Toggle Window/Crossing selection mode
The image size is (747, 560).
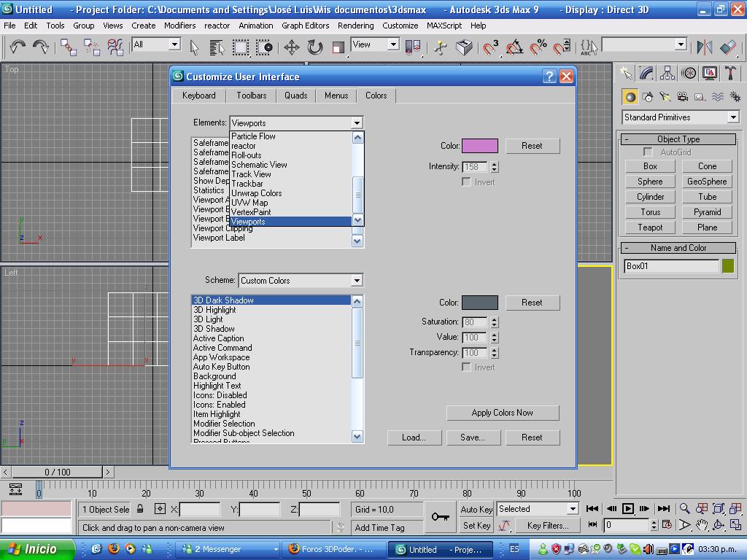[264, 47]
